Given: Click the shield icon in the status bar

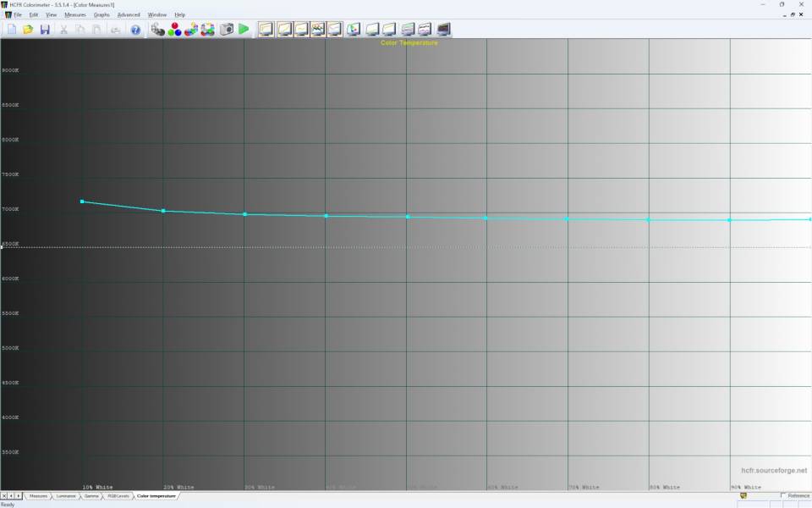Looking at the screenshot, I should point(743,496).
